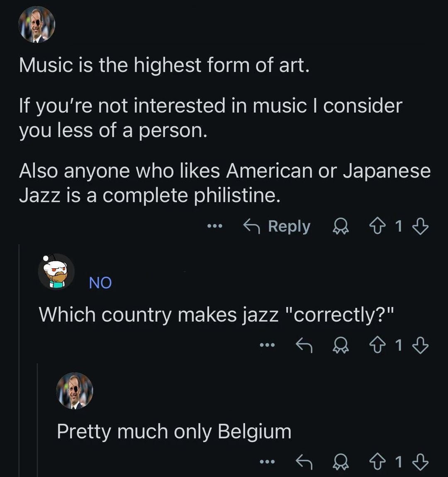Open the top comment's three-dot menu
Viewport: 448px width, 477px height.
click(215, 226)
